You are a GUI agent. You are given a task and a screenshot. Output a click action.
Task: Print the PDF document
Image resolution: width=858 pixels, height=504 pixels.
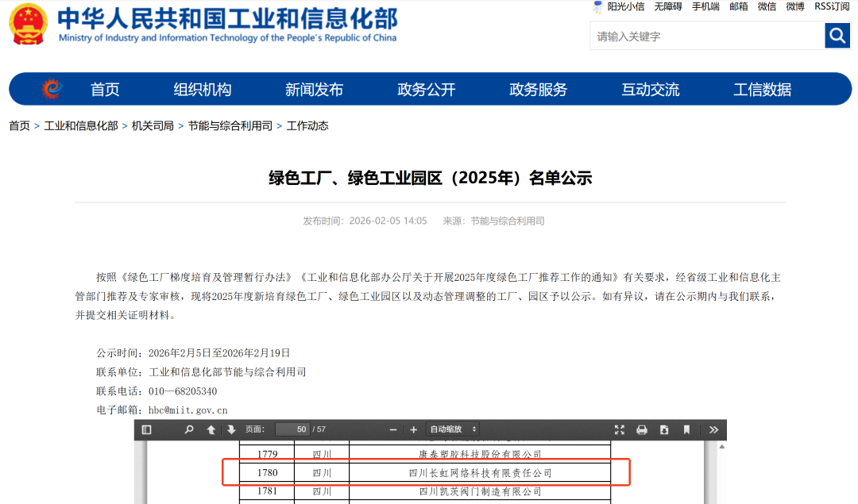point(641,429)
